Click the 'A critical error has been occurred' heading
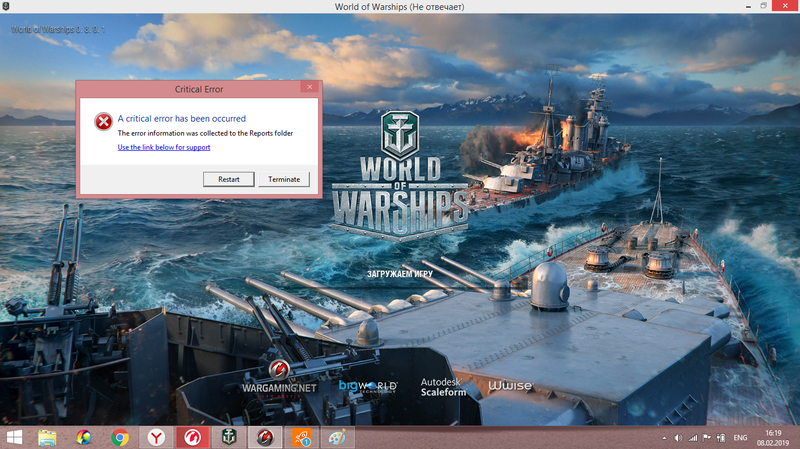800x449 pixels. click(x=182, y=118)
